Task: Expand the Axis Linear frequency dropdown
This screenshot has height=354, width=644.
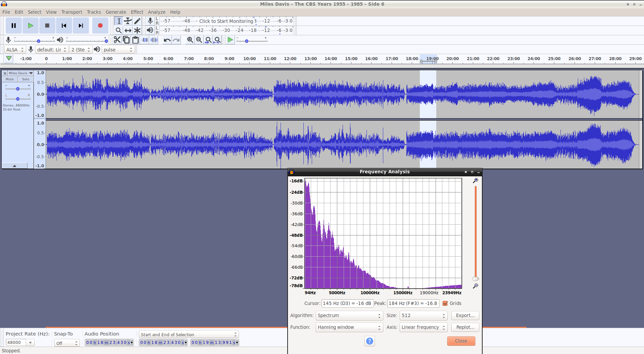Action: pyautogui.click(x=423, y=327)
